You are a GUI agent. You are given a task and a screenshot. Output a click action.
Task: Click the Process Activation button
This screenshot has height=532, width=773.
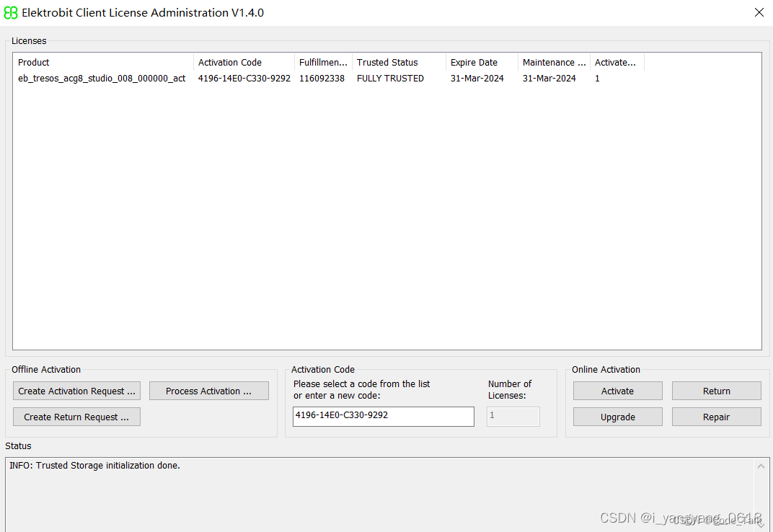[208, 391]
